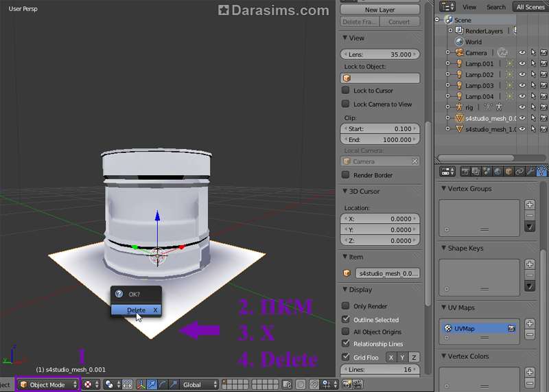Click the Lens value slider field
The image size is (549, 392).
click(380, 54)
